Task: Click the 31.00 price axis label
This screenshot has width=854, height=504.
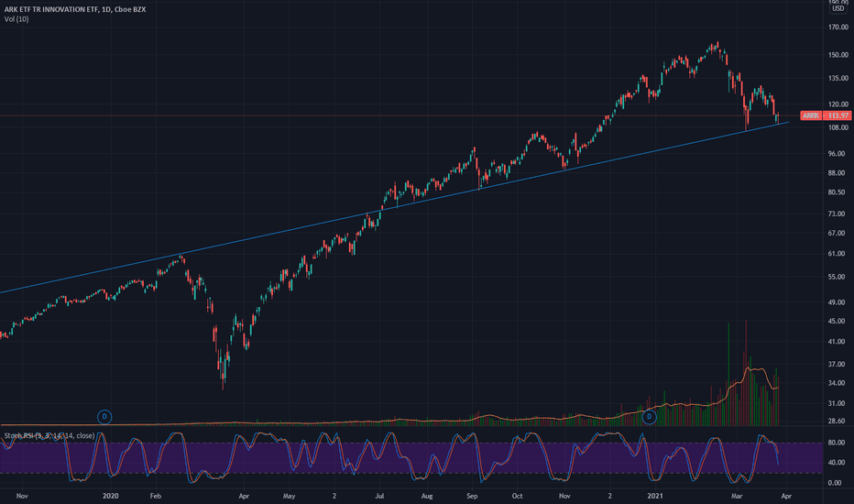Action: tap(837, 403)
